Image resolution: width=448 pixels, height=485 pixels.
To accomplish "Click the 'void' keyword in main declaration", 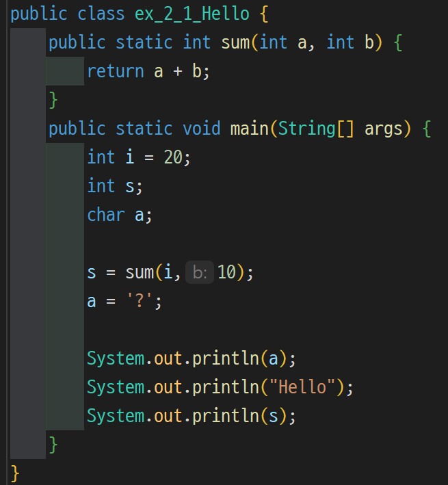I will coord(202,129).
